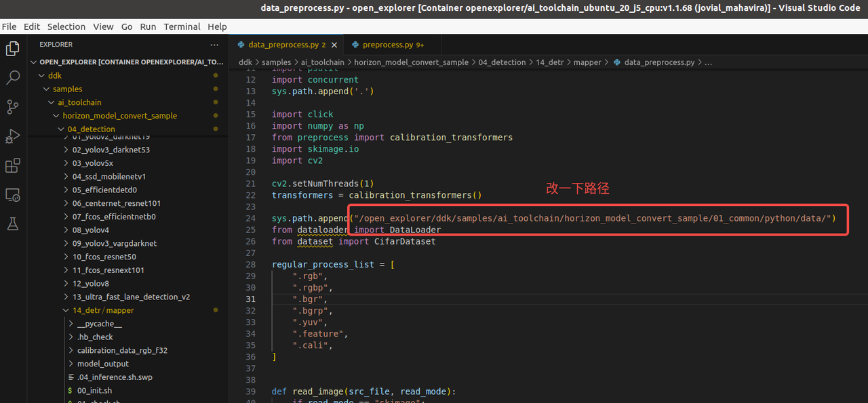This screenshot has width=868, height=403.
Task: Open the Remote Explorer icon
Action: point(12,194)
